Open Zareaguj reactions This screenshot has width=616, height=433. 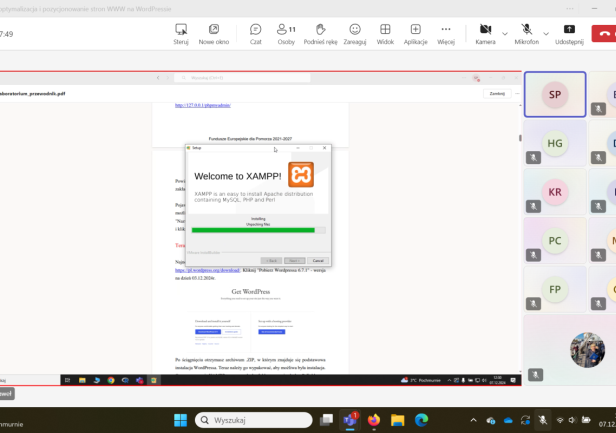[x=355, y=34]
